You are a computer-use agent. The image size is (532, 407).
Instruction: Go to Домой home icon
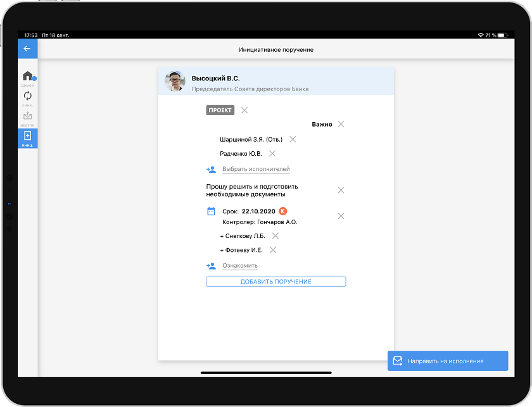[x=27, y=77]
